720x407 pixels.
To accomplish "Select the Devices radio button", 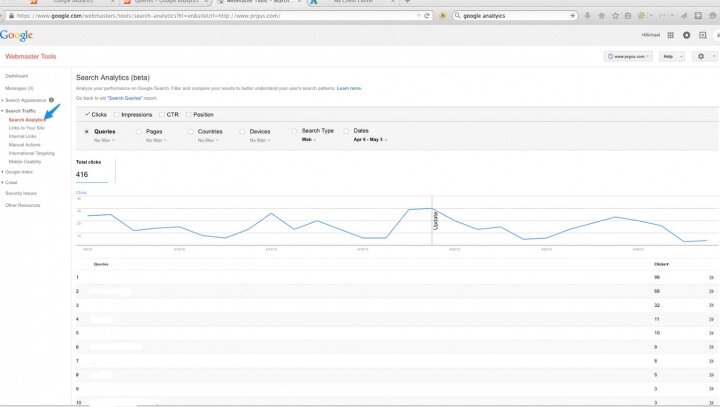I will pos(242,131).
